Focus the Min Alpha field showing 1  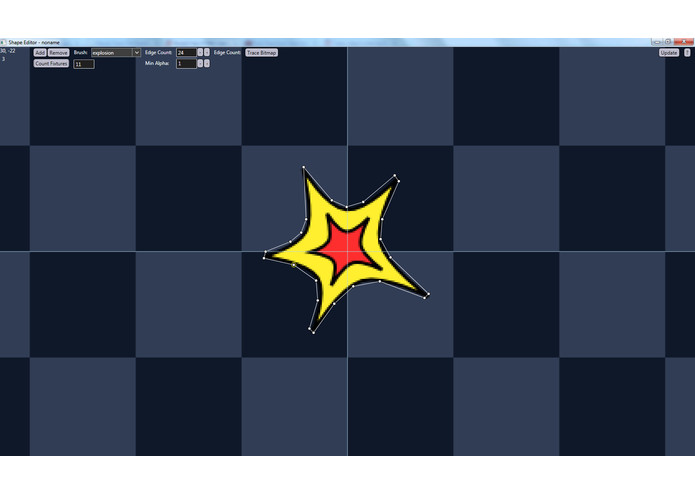pos(186,64)
